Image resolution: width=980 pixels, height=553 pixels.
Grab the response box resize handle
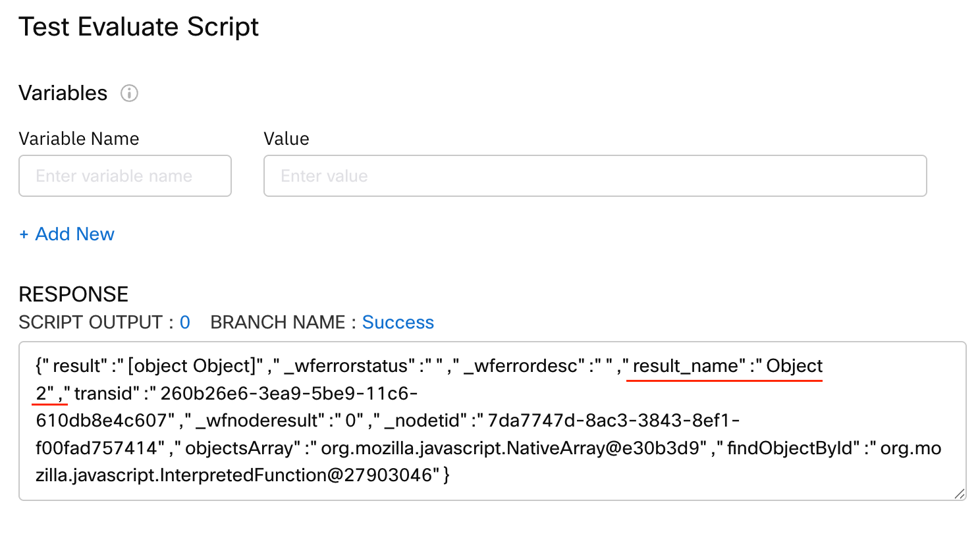point(959,494)
